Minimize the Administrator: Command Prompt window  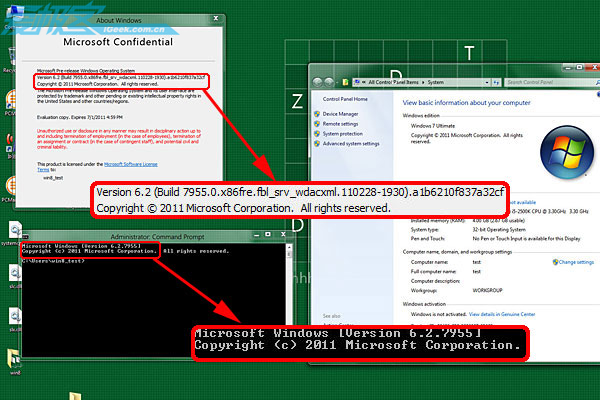click(257, 235)
